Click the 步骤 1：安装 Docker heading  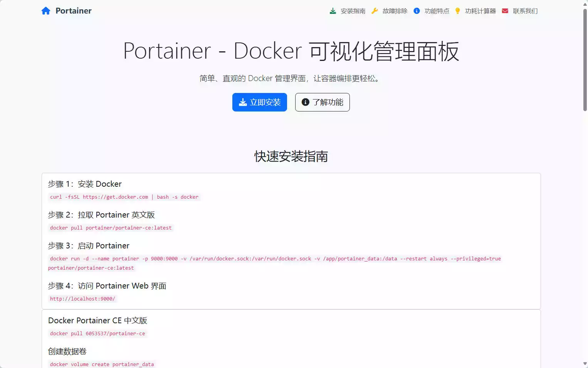(x=85, y=184)
